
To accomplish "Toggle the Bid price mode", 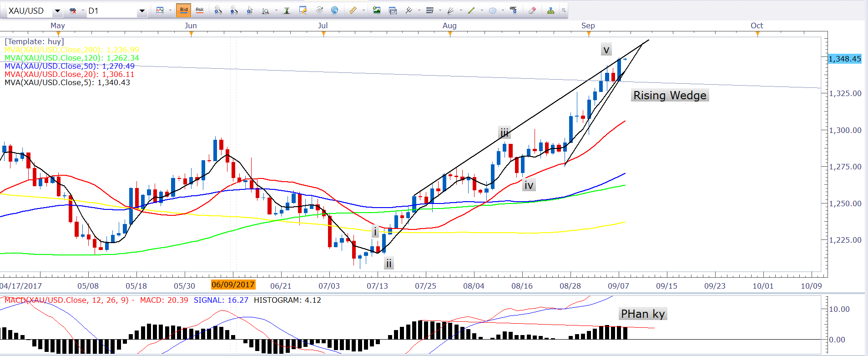I will 183,10.
